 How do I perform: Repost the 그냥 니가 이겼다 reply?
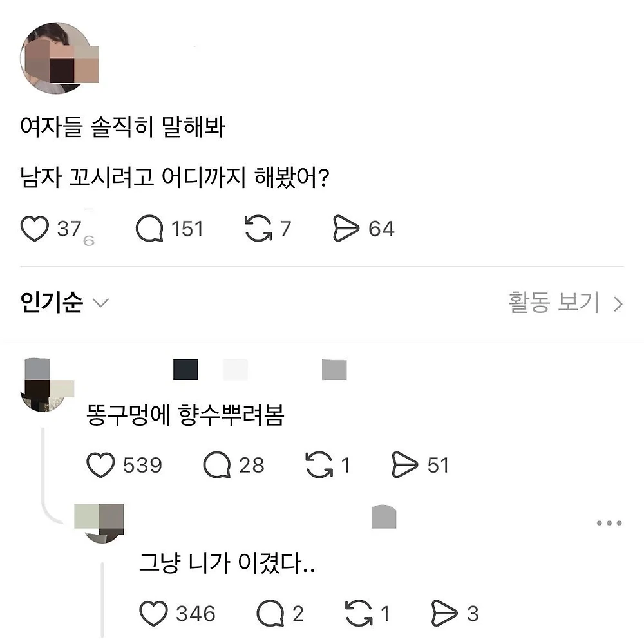(x=359, y=614)
